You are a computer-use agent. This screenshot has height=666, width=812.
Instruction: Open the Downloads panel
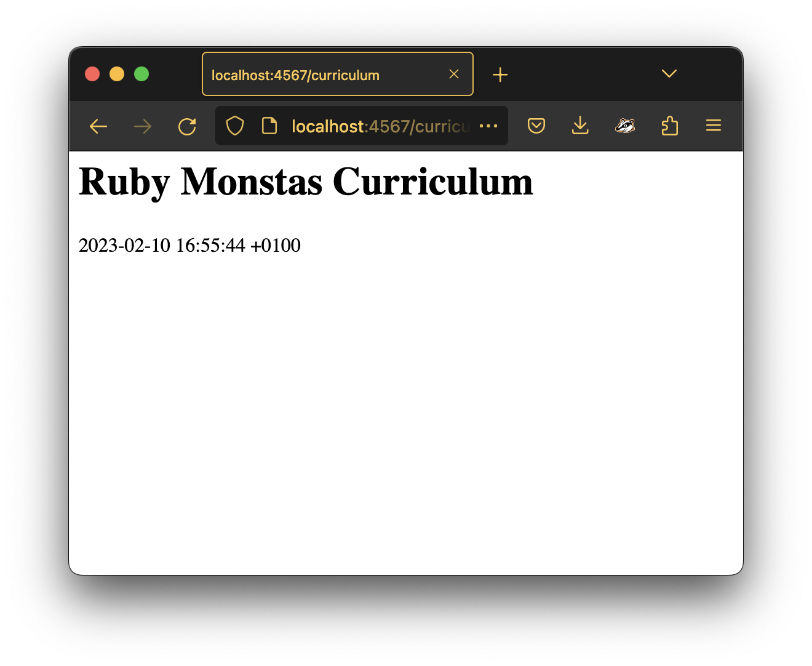(580, 126)
